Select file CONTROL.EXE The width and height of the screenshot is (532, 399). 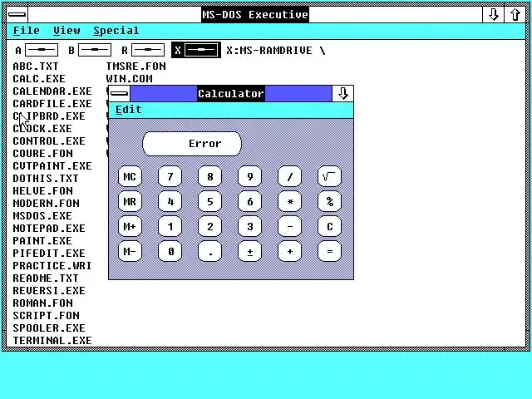point(49,141)
